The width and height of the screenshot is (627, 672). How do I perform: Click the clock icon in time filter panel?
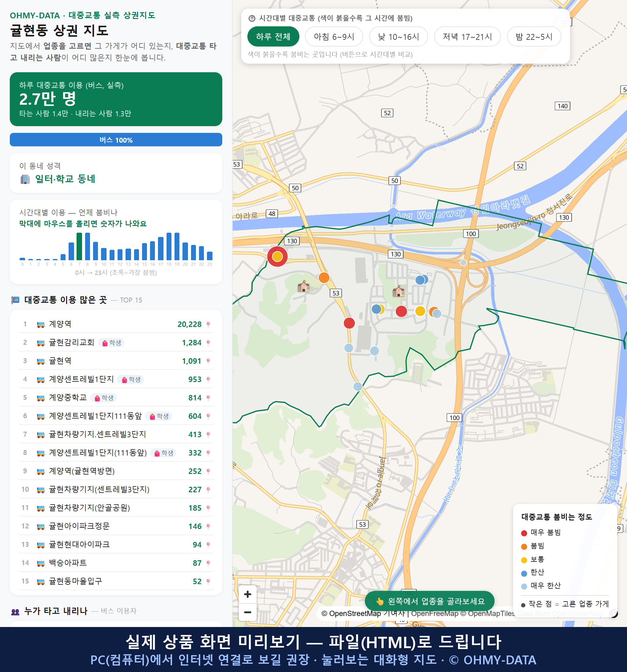click(x=252, y=18)
